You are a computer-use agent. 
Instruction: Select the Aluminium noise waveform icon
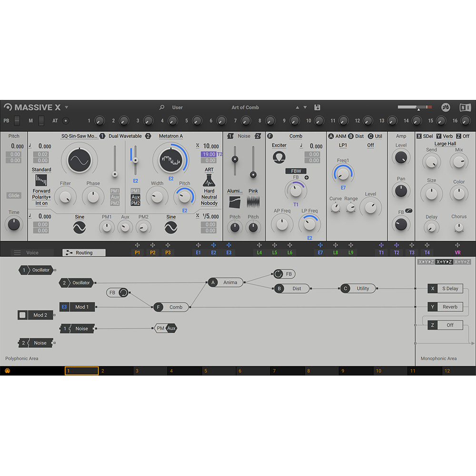click(235, 201)
